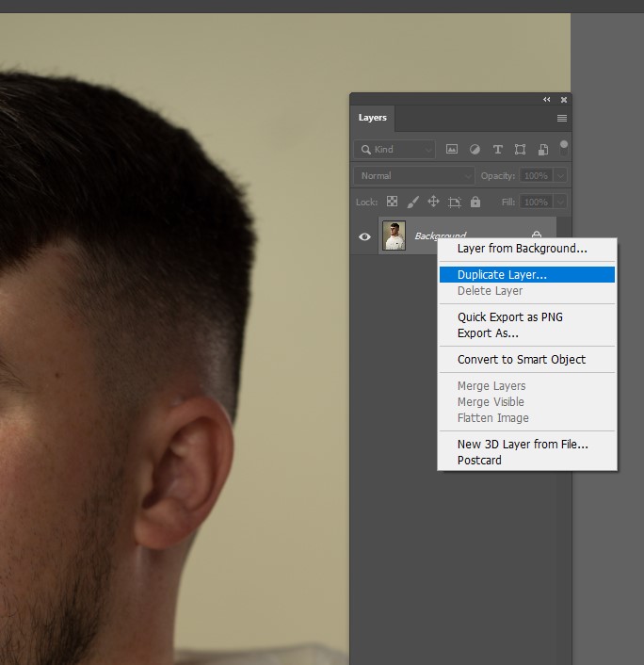Click the Background layer name text
644x665 pixels.
[440, 235]
